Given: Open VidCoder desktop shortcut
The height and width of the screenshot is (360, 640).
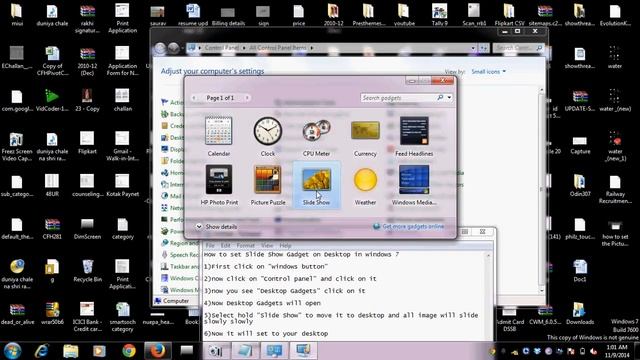Looking at the screenshot, I should click(52, 100).
